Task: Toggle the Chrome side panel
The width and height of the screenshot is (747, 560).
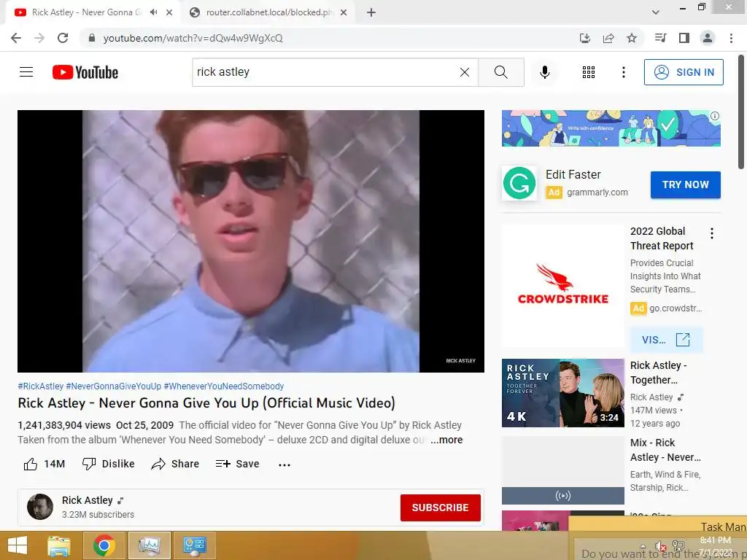Action: pos(684,38)
